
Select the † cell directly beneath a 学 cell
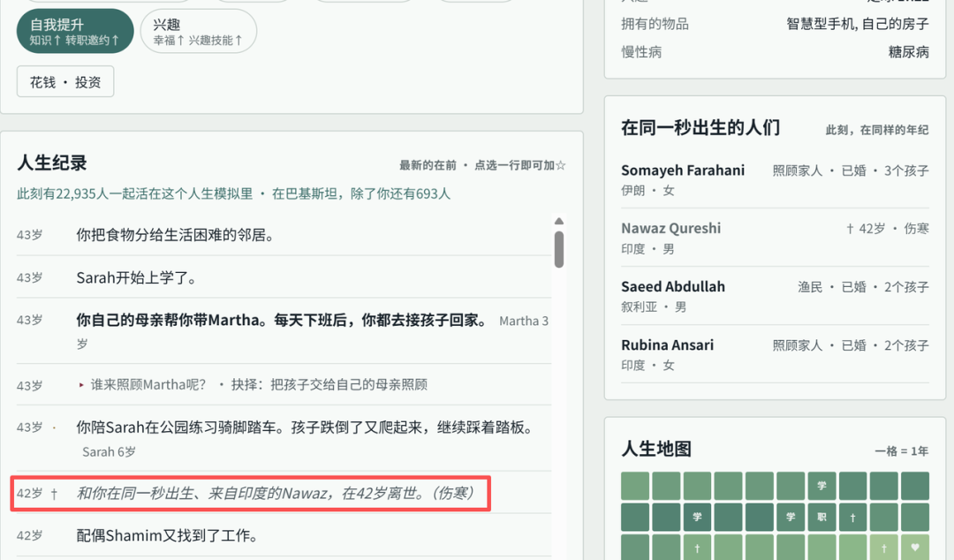[x=697, y=548]
